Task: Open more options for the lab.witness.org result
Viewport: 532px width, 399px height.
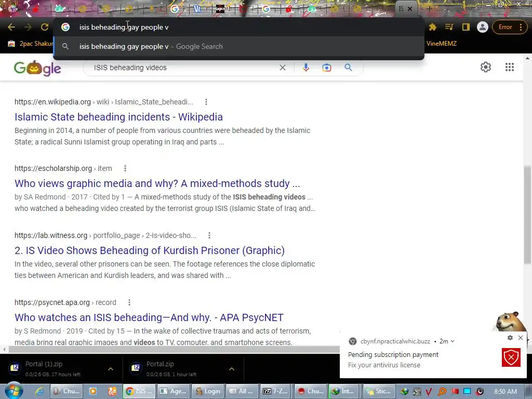Action: (x=209, y=235)
